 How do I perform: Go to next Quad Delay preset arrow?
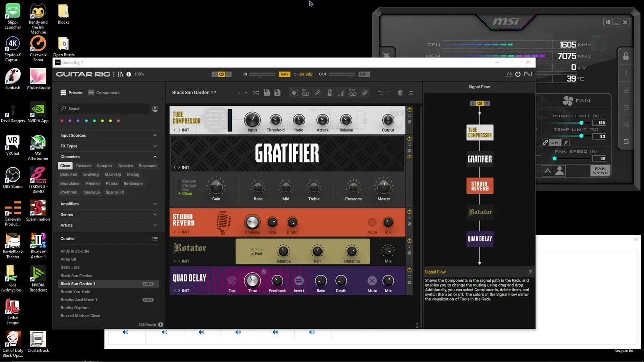pos(179,291)
